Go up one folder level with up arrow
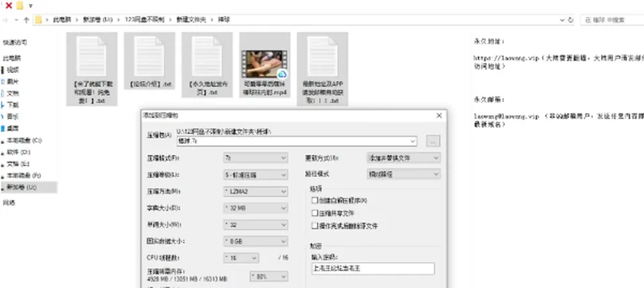Image resolution: width=644 pixels, height=288 pixels. 26,19
